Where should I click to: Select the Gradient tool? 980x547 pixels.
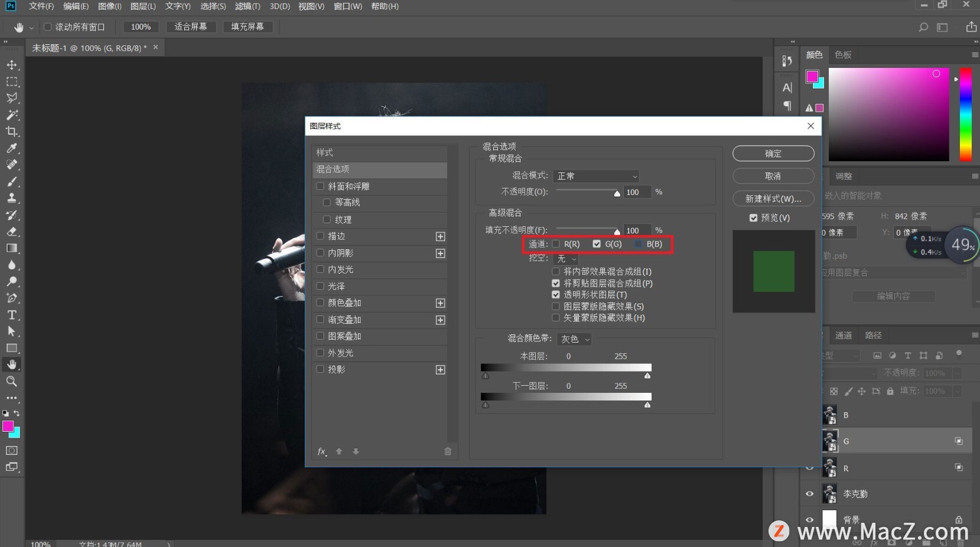(x=12, y=248)
